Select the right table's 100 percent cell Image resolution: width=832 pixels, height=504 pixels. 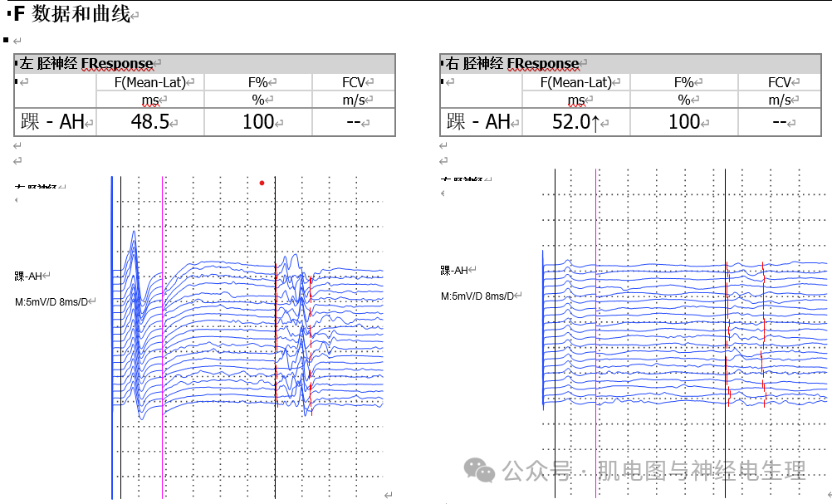click(684, 122)
